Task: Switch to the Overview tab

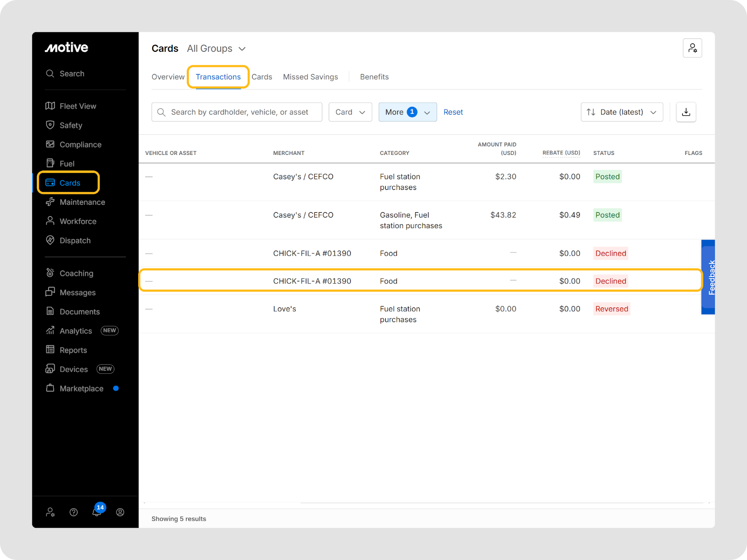Action: 168,77
